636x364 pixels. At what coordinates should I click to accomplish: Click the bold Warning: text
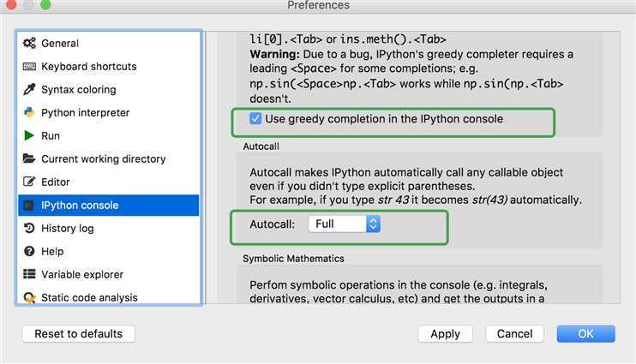coord(274,54)
